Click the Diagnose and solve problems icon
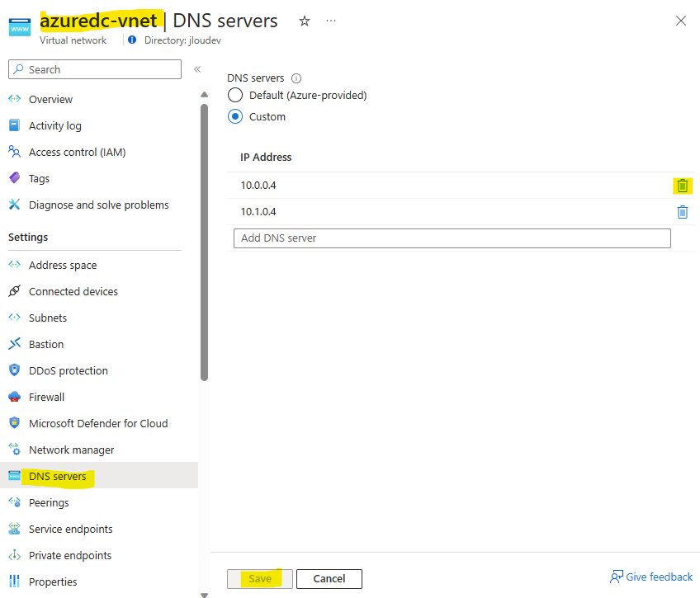 click(x=14, y=205)
